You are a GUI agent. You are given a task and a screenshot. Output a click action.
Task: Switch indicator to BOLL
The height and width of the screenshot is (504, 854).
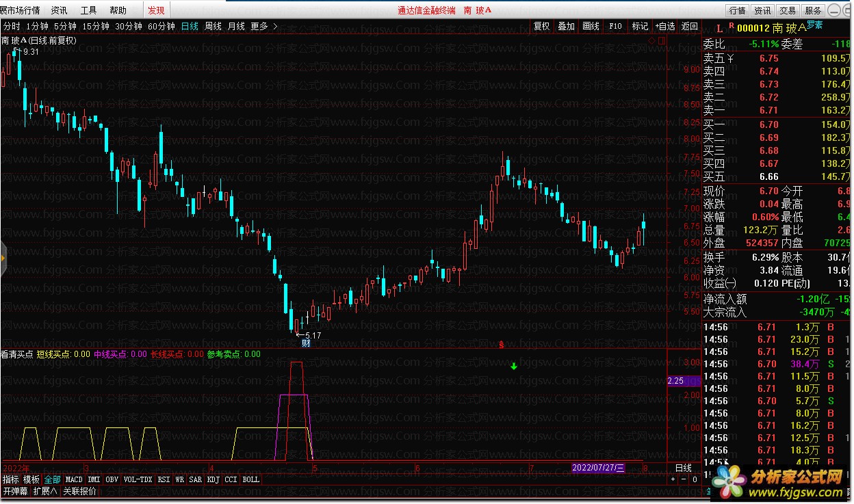click(x=251, y=479)
